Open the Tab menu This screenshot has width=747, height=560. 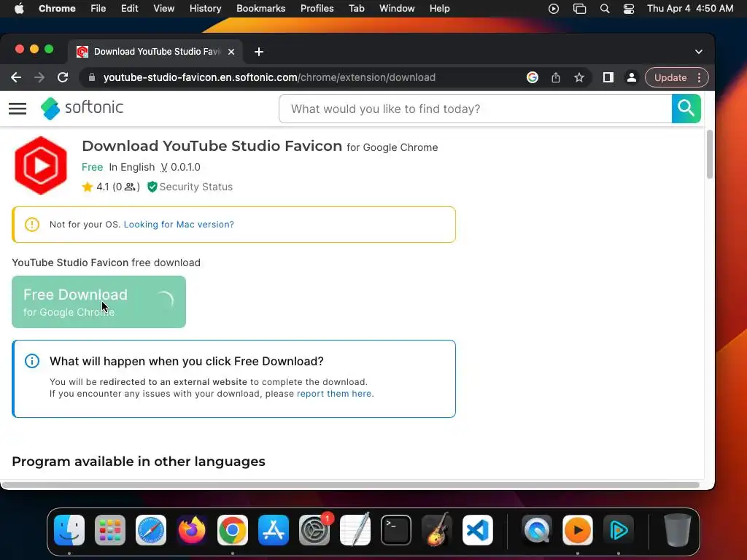coord(356,9)
